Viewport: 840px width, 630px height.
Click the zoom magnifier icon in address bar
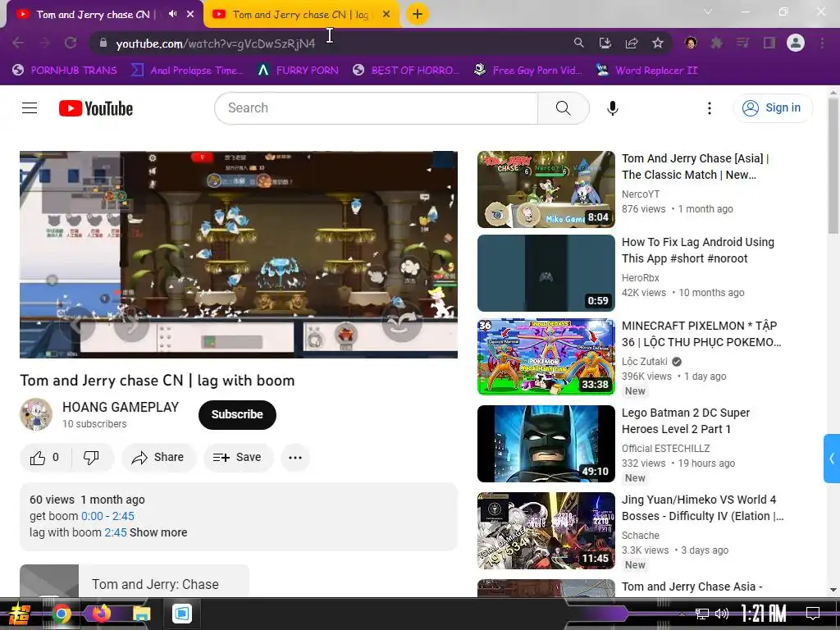(x=578, y=43)
